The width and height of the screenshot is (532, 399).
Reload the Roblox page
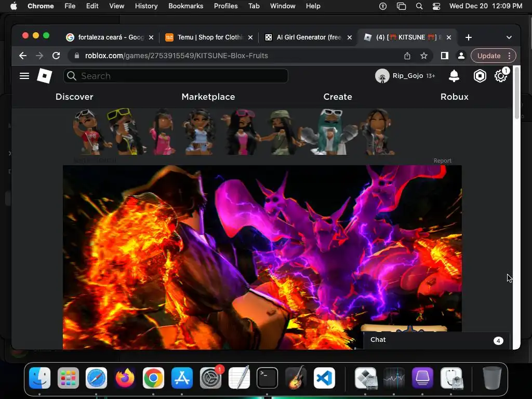point(56,56)
